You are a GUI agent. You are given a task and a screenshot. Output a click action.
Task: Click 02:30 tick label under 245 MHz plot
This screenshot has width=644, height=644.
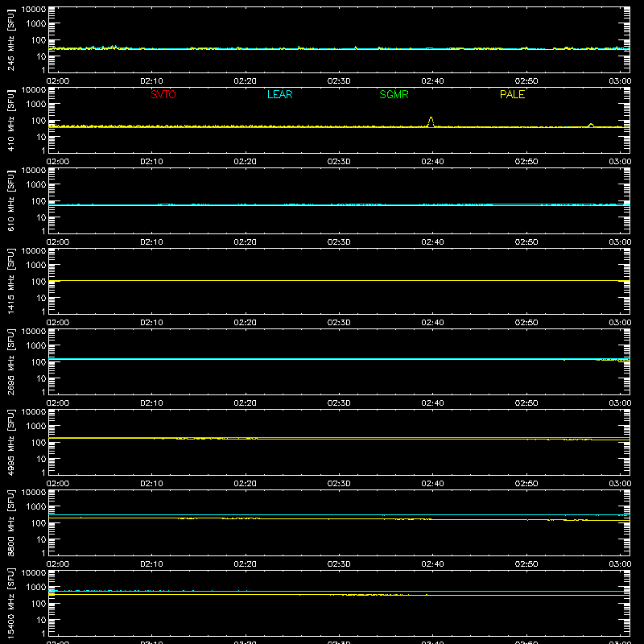[x=339, y=81]
